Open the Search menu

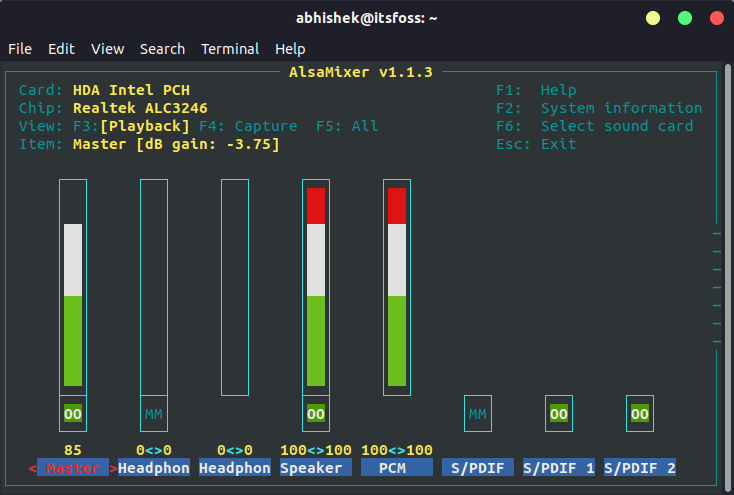click(x=162, y=49)
